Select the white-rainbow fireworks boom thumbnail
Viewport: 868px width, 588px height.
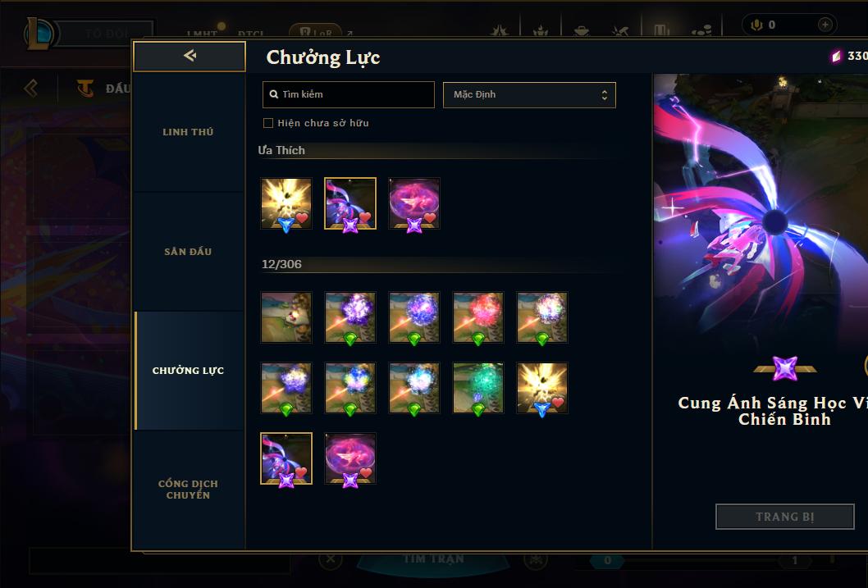click(542, 317)
